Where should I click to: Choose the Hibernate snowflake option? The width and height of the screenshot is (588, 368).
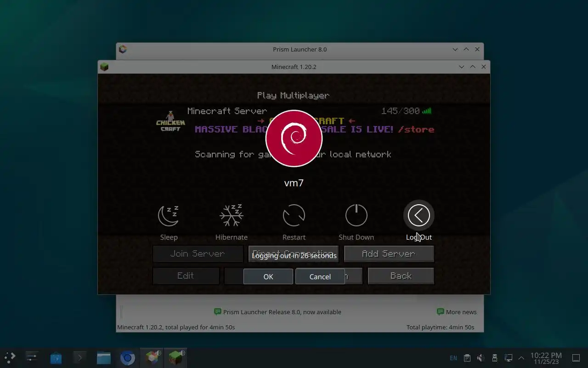pyautogui.click(x=232, y=215)
